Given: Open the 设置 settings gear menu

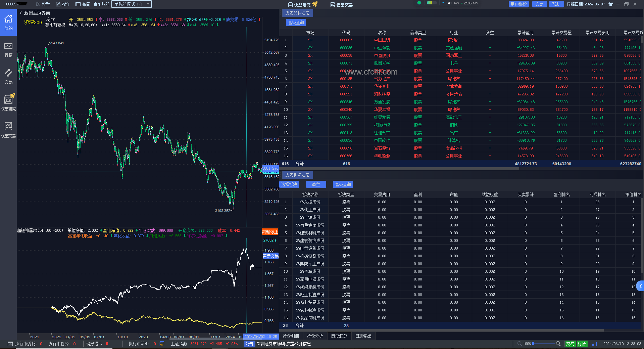Looking at the screenshot, I should point(43,4).
